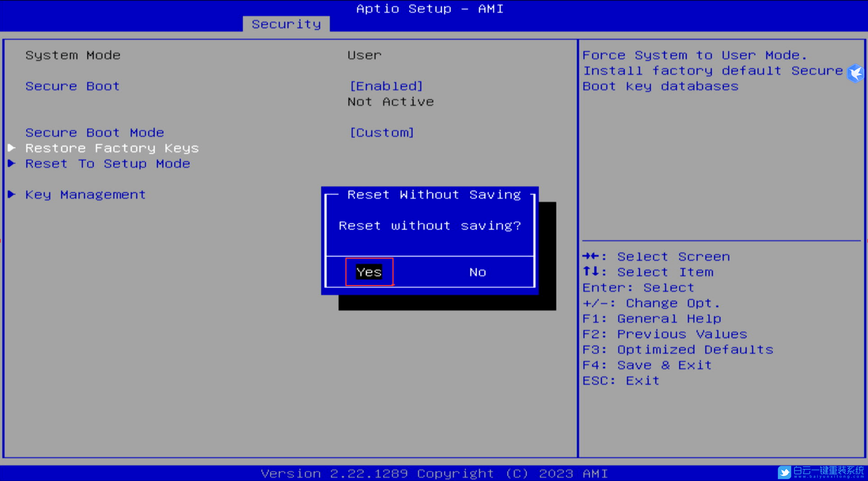This screenshot has width=868, height=481.
Task: Click the Reset Without Saving dialog title
Action: pos(434,195)
